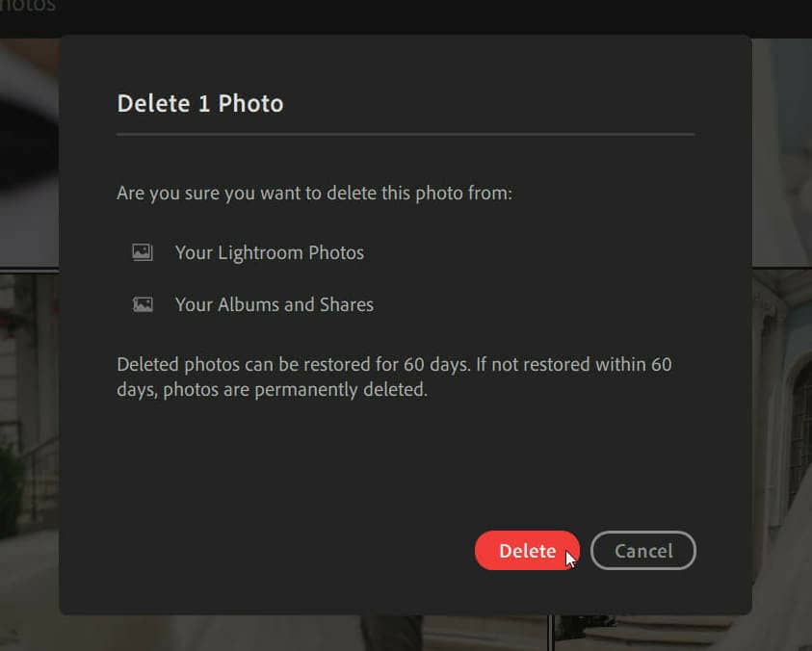Cancel the photo deletion dialog

(x=642, y=551)
